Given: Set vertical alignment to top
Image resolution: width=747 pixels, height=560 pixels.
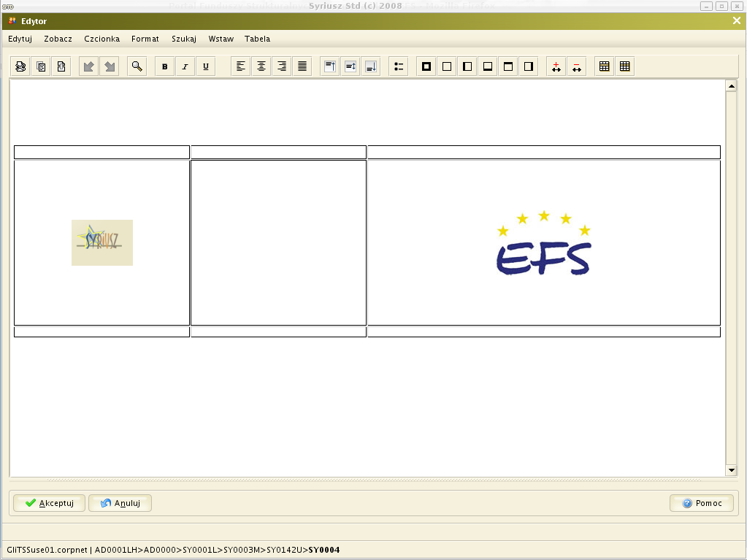Looking at the screenshot, I should pos(329,66).
